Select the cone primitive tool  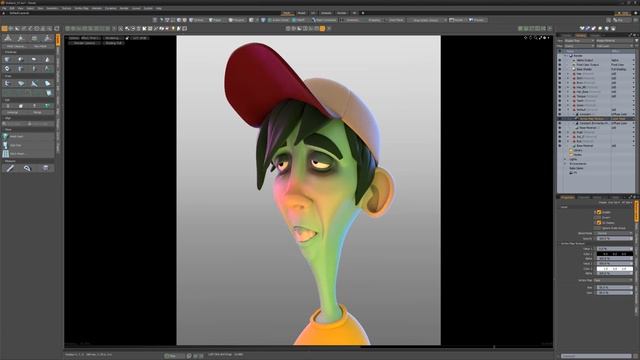(x=47, y=59)
